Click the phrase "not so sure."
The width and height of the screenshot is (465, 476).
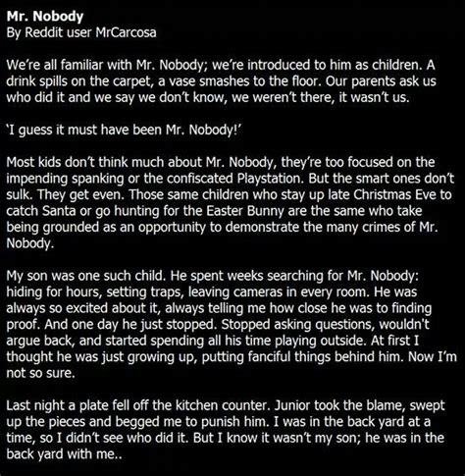point(40,373)
